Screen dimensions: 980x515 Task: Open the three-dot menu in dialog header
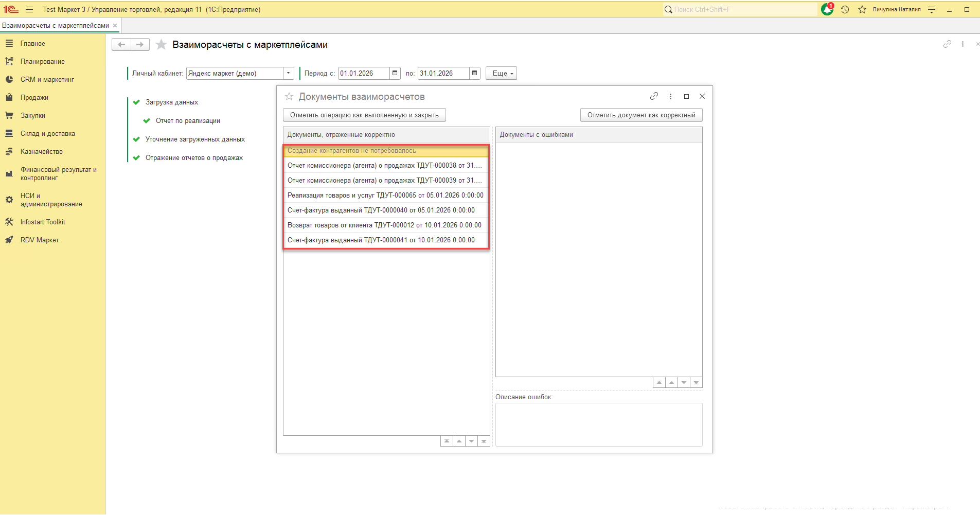click(x=670, y=96)
